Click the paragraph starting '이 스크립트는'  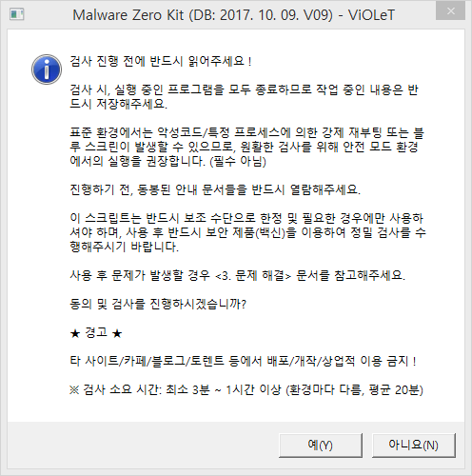[x=247, y=232]
